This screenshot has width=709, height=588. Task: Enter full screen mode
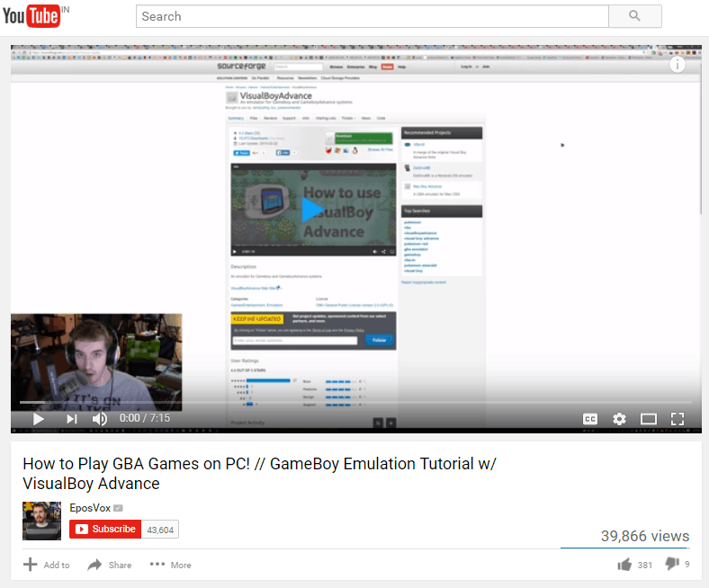coord(678,419)
